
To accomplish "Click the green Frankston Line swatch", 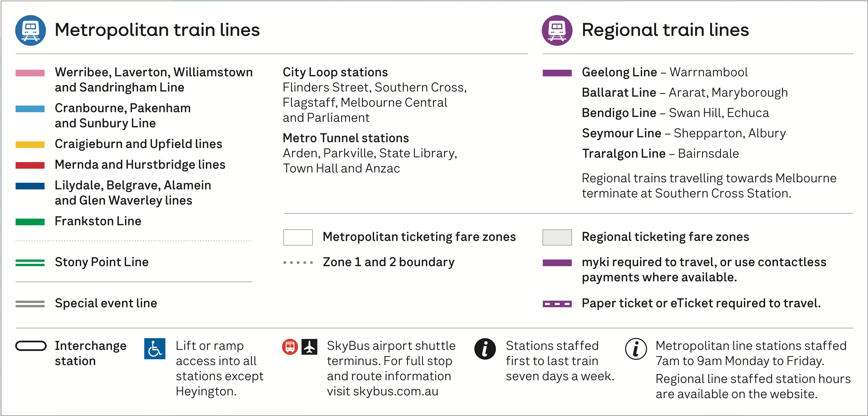I will click(30, 222).
